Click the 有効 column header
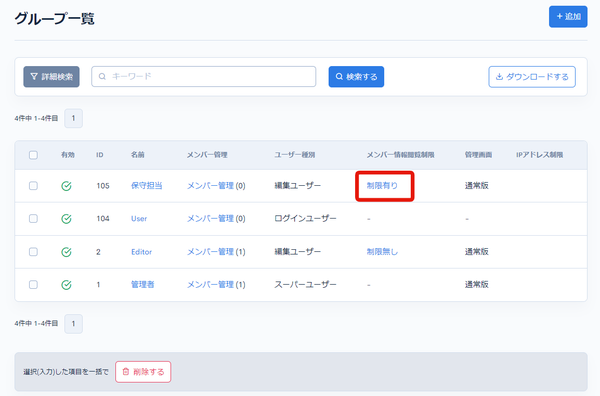600x396 pixels. [68, 155]
